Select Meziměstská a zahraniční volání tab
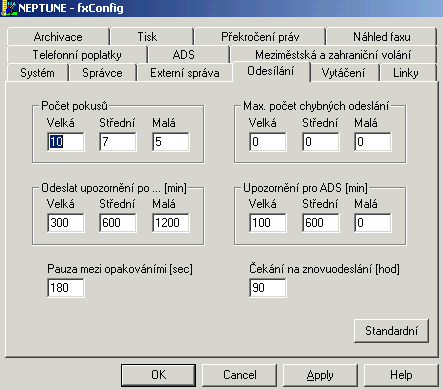This screenshot has width=443, height=390. 333,55
